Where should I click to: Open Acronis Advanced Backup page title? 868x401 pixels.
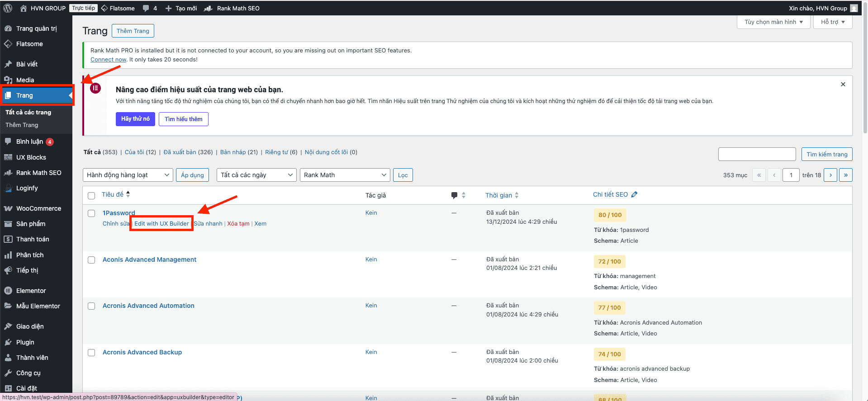pos(142,352)
